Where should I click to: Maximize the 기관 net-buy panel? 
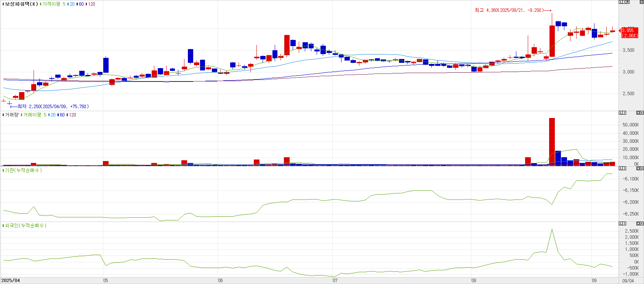pyautogui.click(x=638, y=168)
